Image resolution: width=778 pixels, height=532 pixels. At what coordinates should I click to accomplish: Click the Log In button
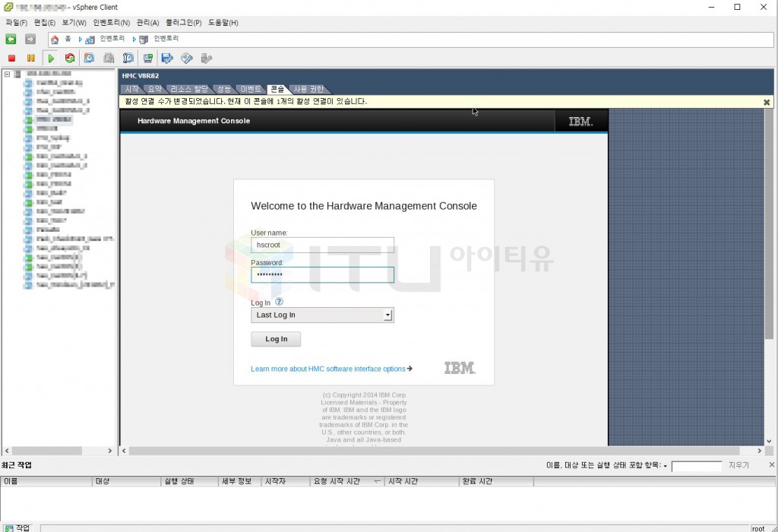pos(276,339)
